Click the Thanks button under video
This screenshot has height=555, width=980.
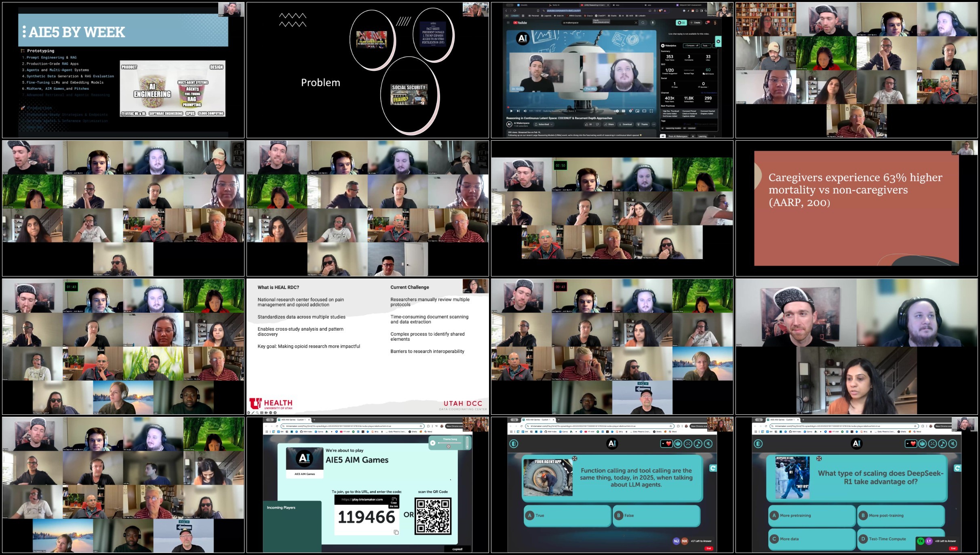pyautogui.click(x=643, y=125)
